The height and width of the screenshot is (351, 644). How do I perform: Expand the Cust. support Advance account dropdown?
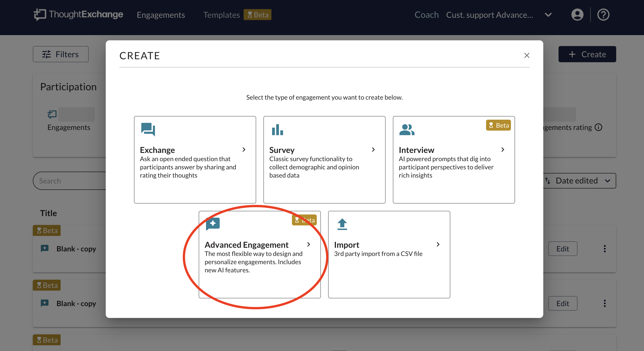point(548,15)
